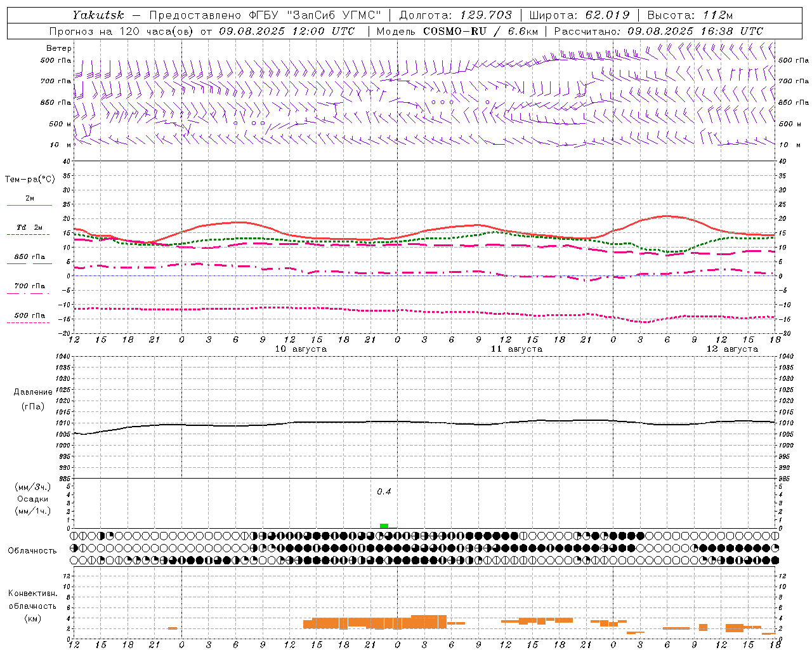Click the 12 августа date label
The height and width of the screenshot is (650, 812).
click(x=732, y=349)
